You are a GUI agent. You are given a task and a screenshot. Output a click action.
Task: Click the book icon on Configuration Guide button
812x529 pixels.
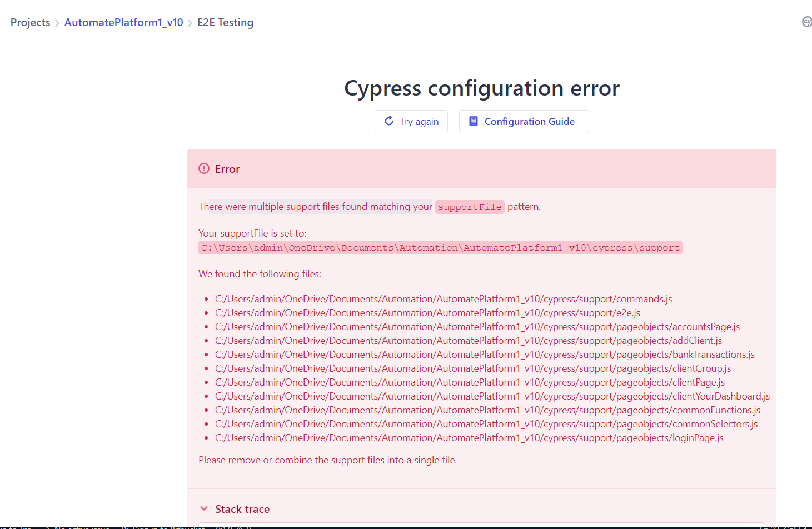pos(474,121)
